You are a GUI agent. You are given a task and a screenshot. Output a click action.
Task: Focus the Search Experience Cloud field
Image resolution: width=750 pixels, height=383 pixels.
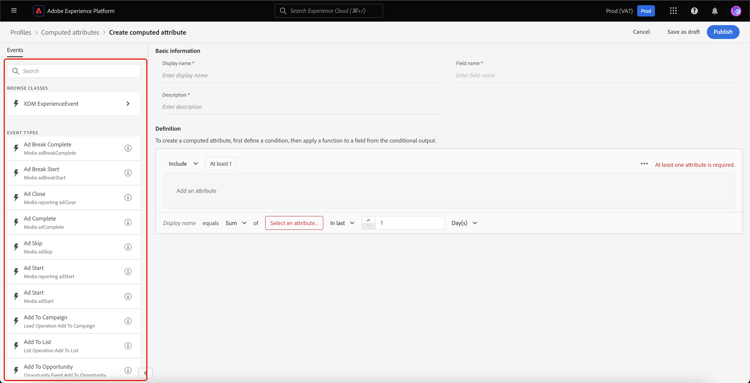pos(329,11)
